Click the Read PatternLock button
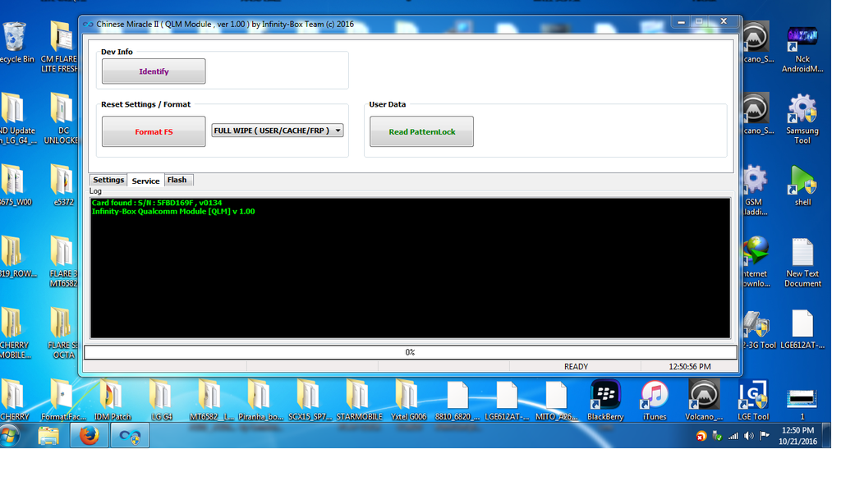Screen dimensions: 841x504 click(x=421, y=131)
